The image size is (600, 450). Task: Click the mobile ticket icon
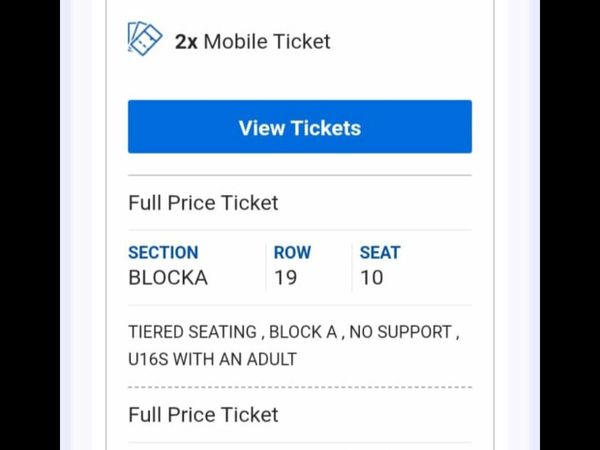pos(145,40)
